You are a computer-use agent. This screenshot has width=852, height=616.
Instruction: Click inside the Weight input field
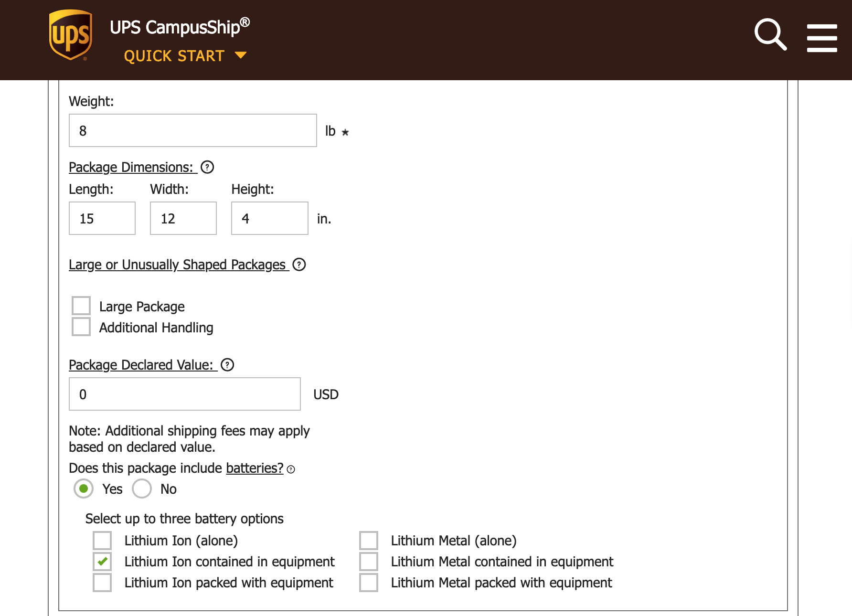192,130
